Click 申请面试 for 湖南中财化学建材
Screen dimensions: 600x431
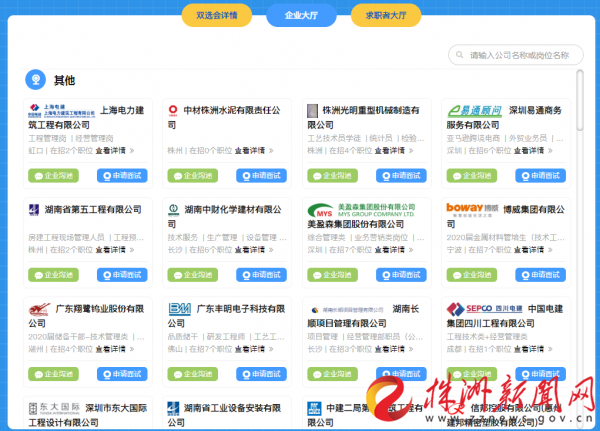(261, 275)
